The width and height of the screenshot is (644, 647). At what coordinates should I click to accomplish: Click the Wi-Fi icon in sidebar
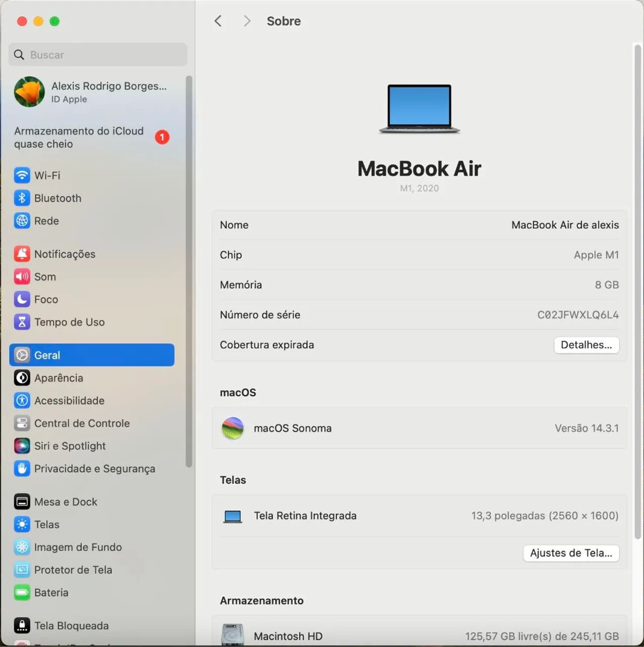[22, 175]
